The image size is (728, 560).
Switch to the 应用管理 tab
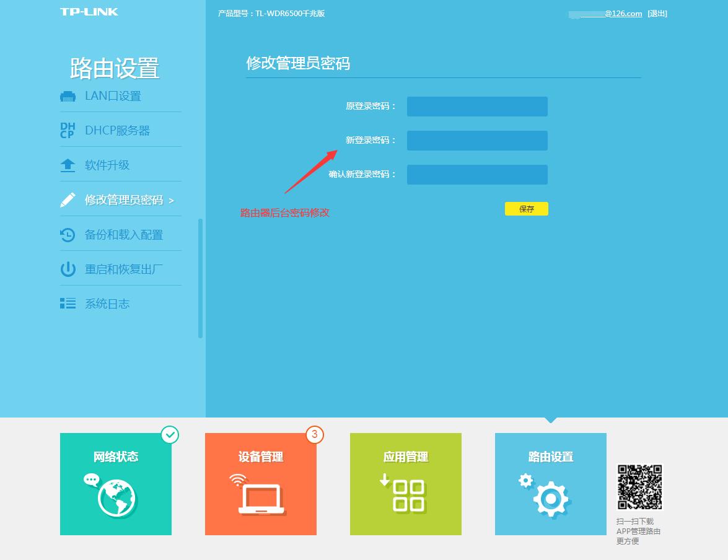pos(405,484)
